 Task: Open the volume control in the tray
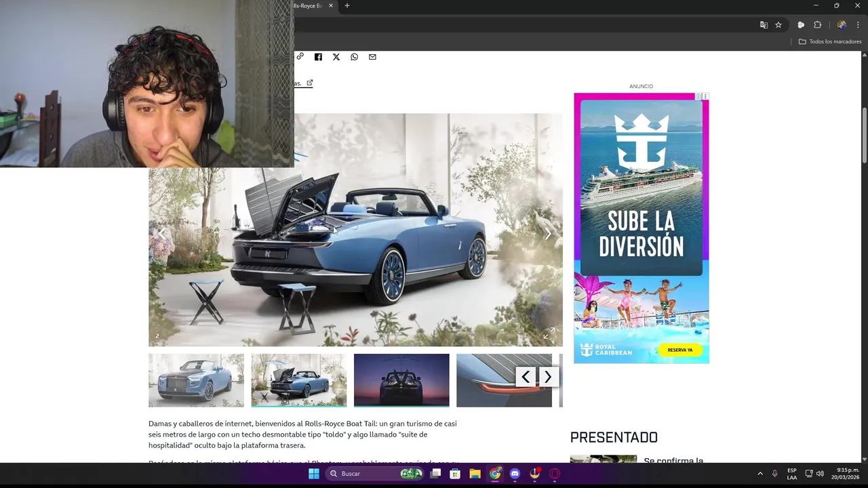tap(820, 474)
